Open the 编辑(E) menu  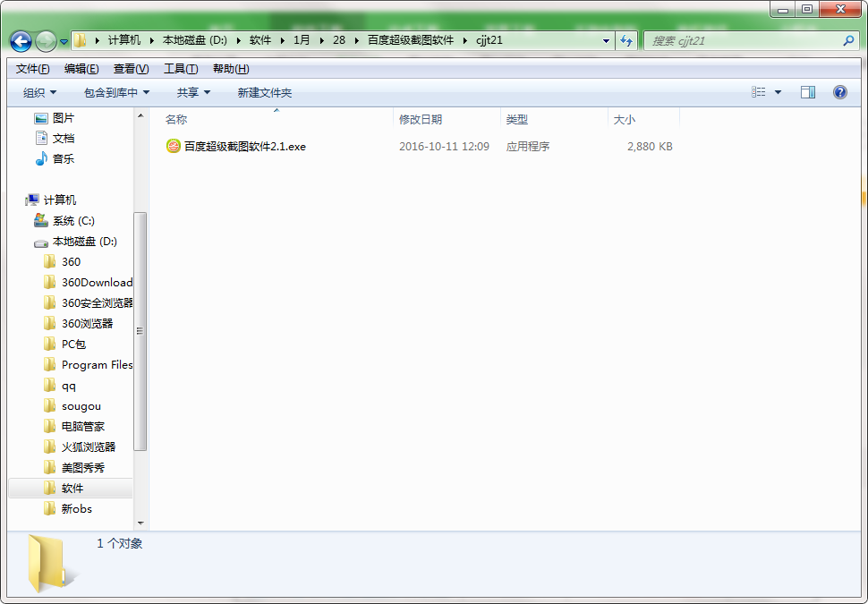pyautogui.click(x=81, y=69)
